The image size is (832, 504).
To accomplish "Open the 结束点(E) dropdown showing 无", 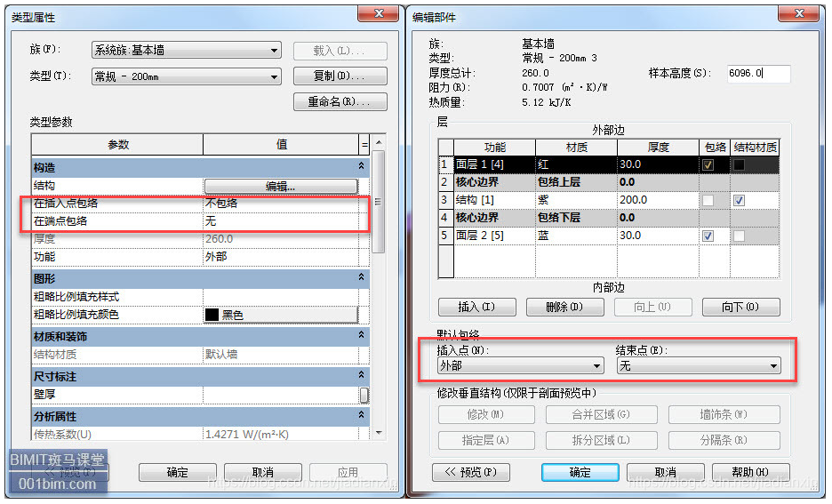I will point(699,365).
